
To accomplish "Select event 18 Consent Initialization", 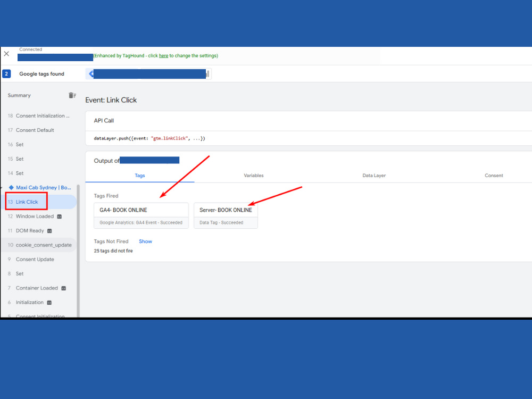I will coord(39,115).
